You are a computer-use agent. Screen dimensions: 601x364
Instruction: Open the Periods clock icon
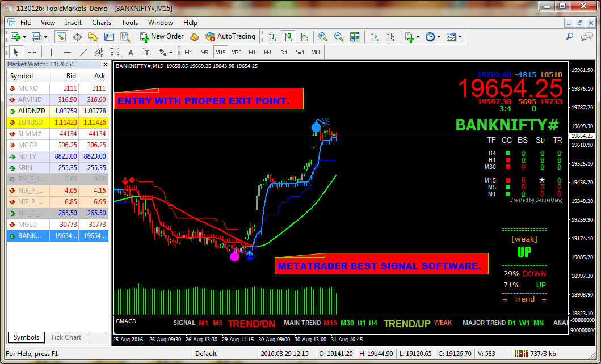point(430,37)
